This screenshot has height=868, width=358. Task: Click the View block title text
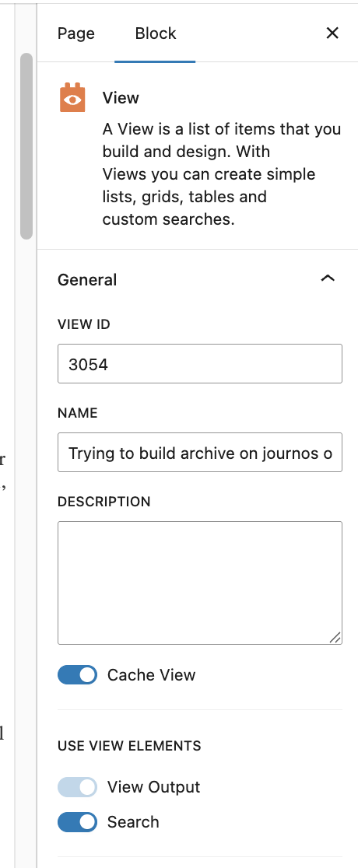[x=121, y=98]
